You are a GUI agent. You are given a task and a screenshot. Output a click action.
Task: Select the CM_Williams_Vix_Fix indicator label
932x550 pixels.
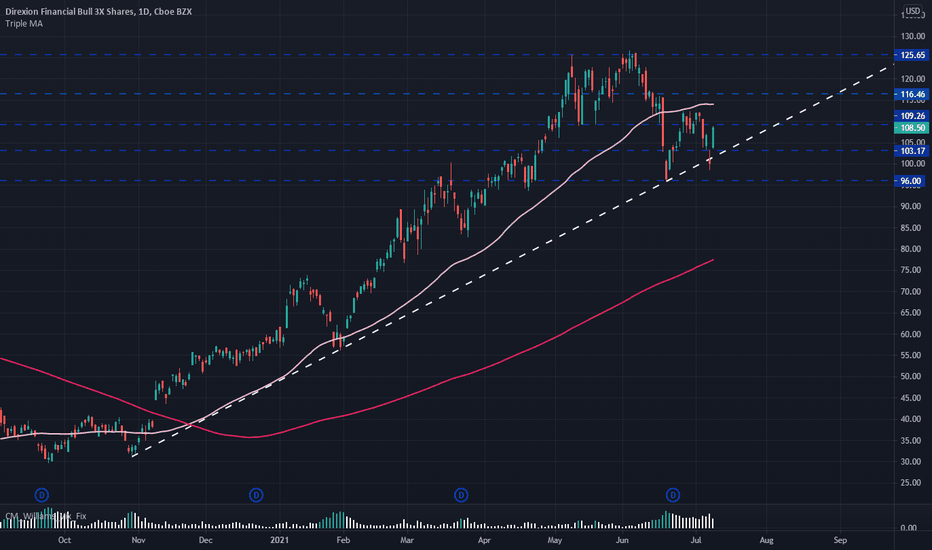click(x=46, y=516)
